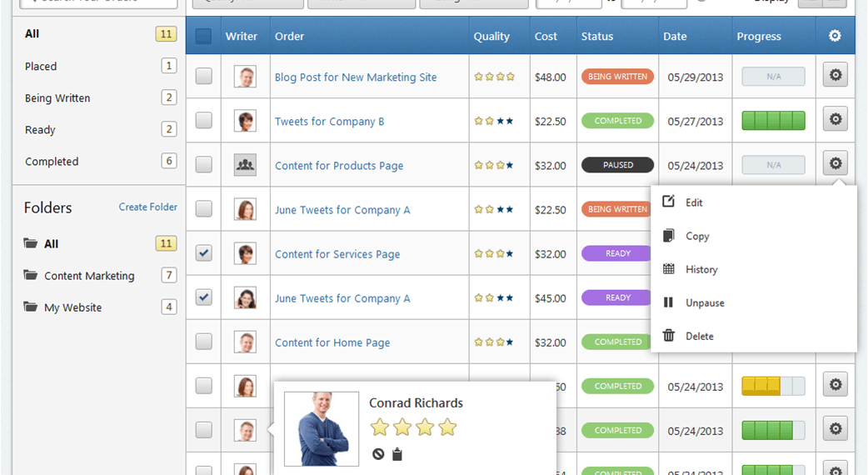Image resolution: width=868 pixels, height=475 pixels.
Task: Click the block writer icon under Conrad Richards
Action: [378, 454]
